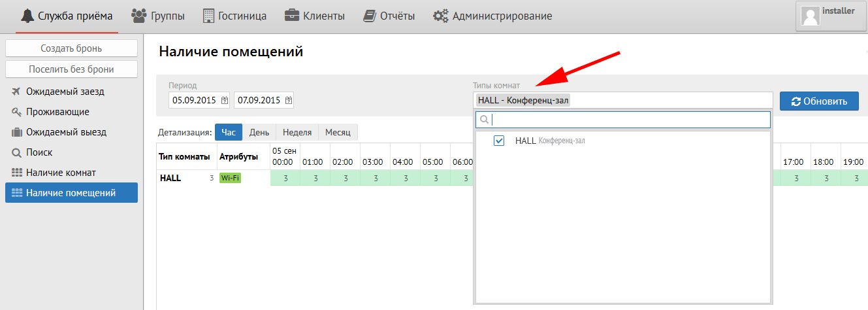
Task: Open the Отчёты menu
Action: [389, 16]
